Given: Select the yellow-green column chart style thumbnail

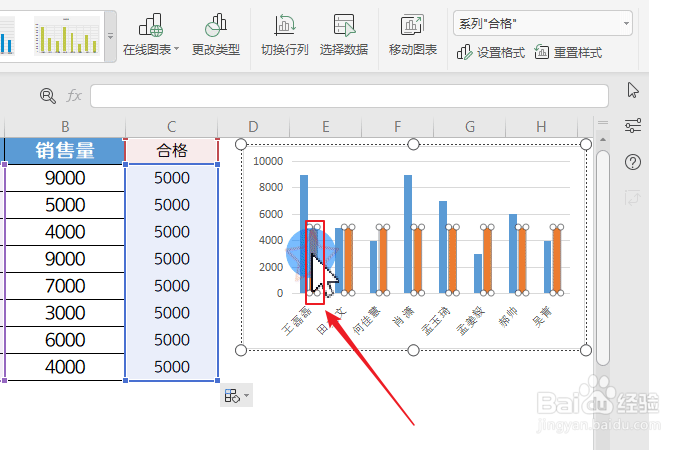Looking at the screenshot, I should click(x=67, y=36).
